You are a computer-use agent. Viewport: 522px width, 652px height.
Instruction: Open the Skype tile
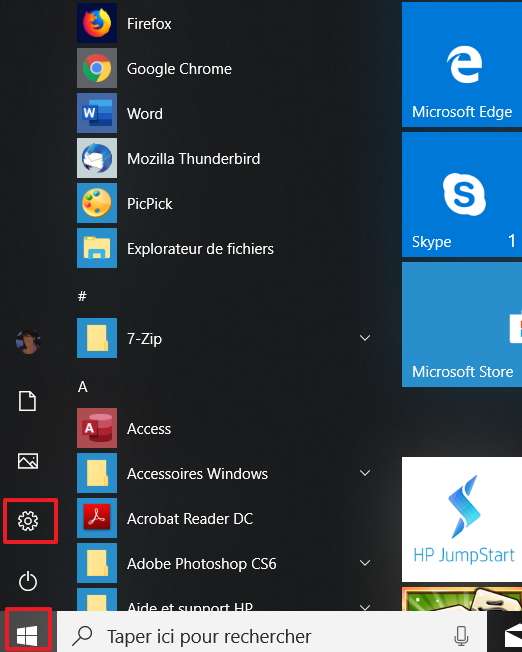[462, 195]
